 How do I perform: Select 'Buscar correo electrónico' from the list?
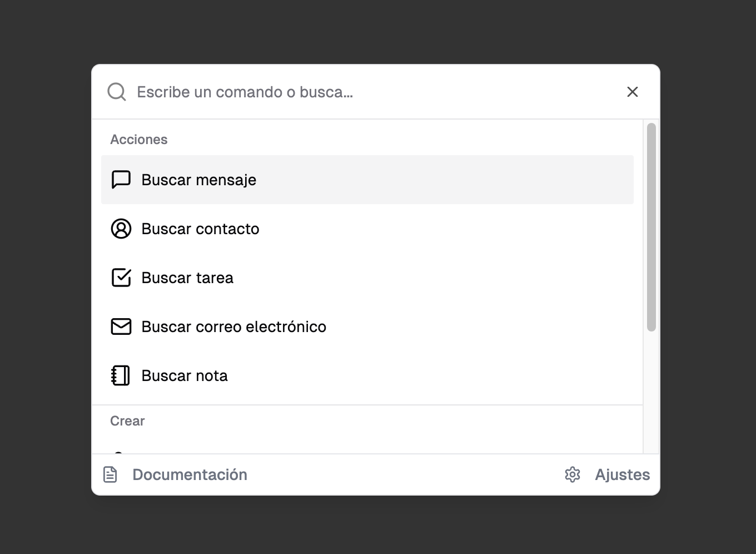tap(367, 327)
